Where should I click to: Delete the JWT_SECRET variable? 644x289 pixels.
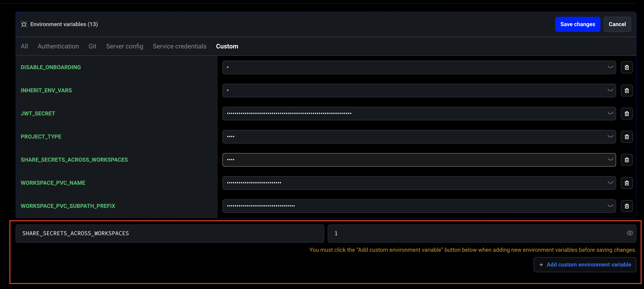point(626,114)
